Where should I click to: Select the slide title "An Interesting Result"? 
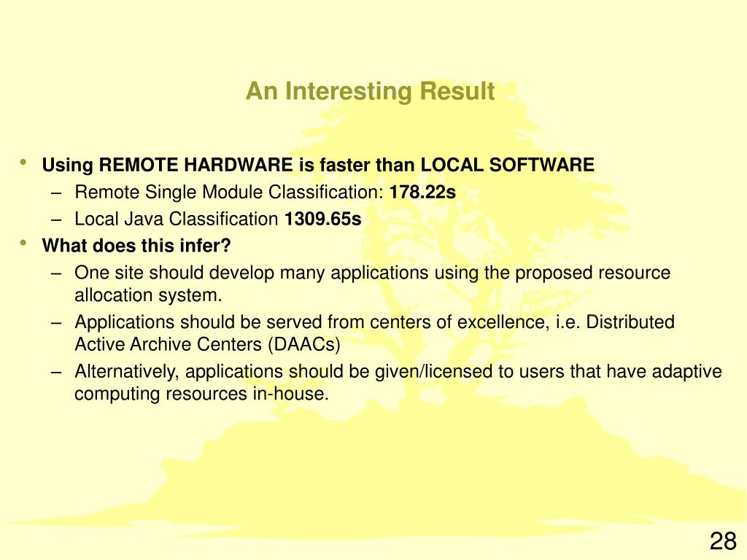[370, 91]
